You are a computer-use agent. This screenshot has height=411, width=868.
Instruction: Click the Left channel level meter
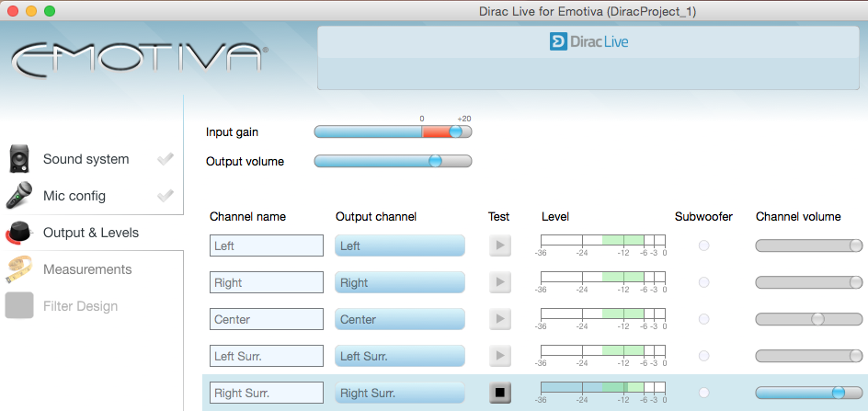pyautogui.click(x=603, y=240)
